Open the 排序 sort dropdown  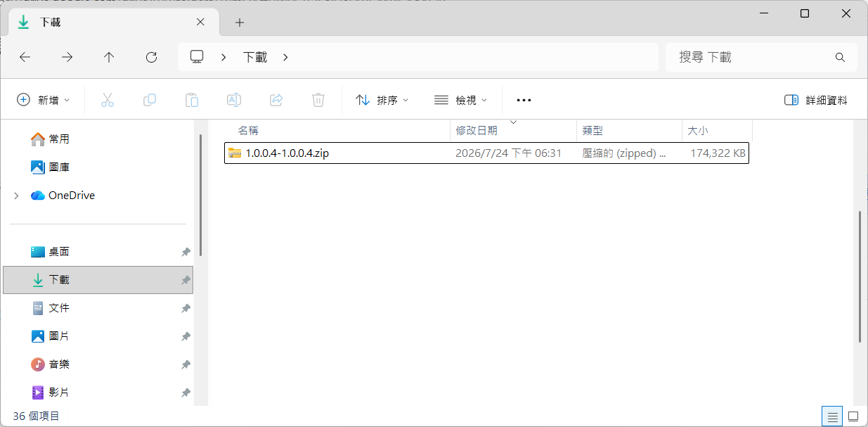(x=382, y=100)
